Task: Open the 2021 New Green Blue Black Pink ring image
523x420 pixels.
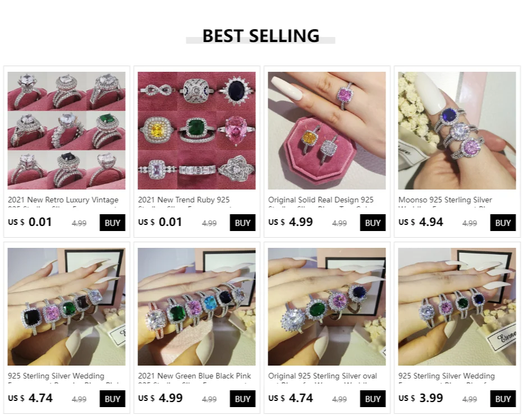Action: (x=196, y=307)
